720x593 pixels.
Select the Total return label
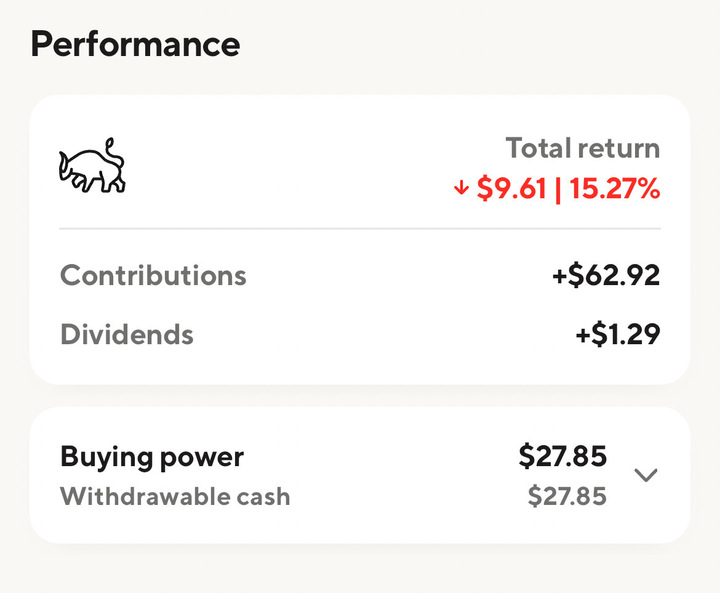point(582,149)
